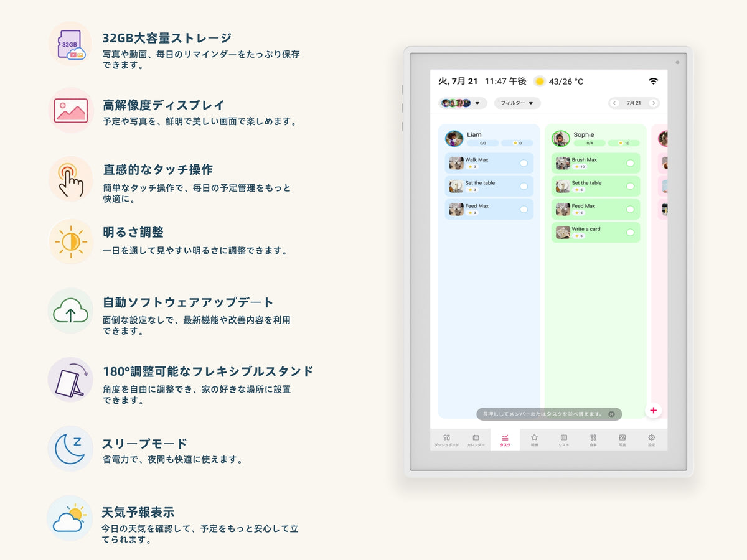Open Sophie's profile avatar

point(561,139)
